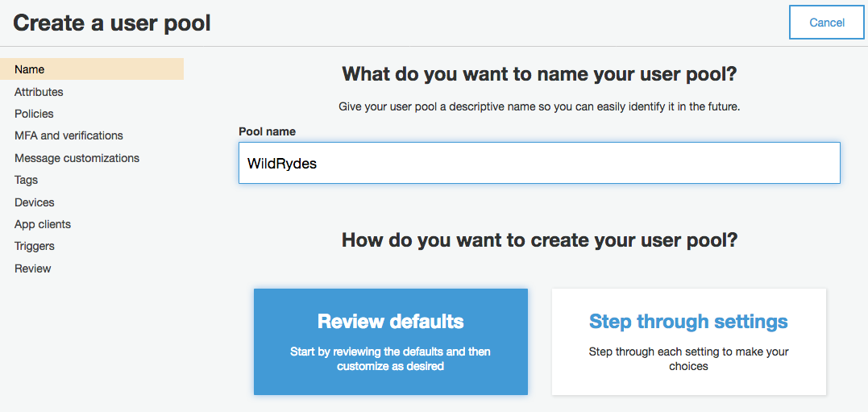Open MFA and verifications settings
The height and width of the screenshot is (412, 868).
click(69, 135)
